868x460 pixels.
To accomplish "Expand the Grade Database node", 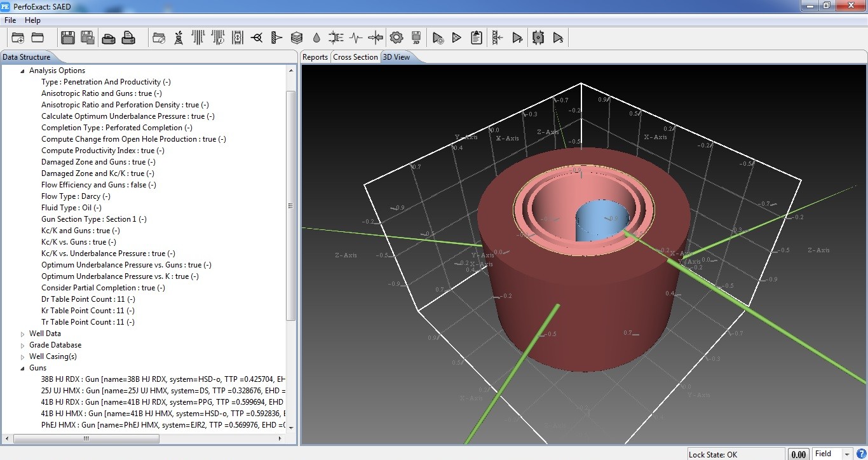I will 23,346.
